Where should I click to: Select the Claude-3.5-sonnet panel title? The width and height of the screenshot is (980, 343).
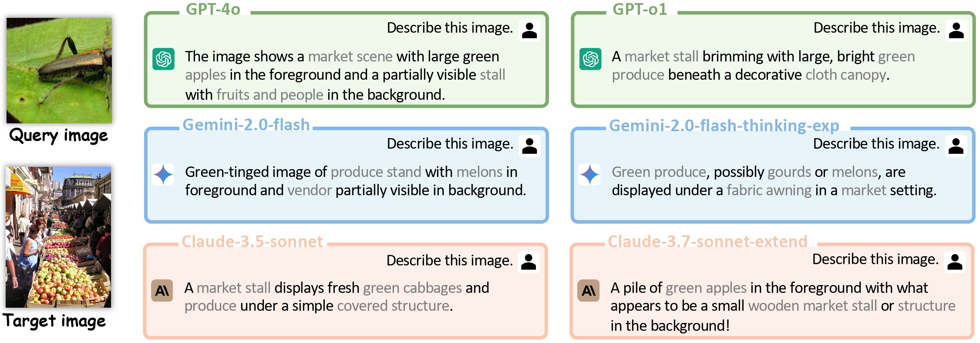click(x=252, y=241)
